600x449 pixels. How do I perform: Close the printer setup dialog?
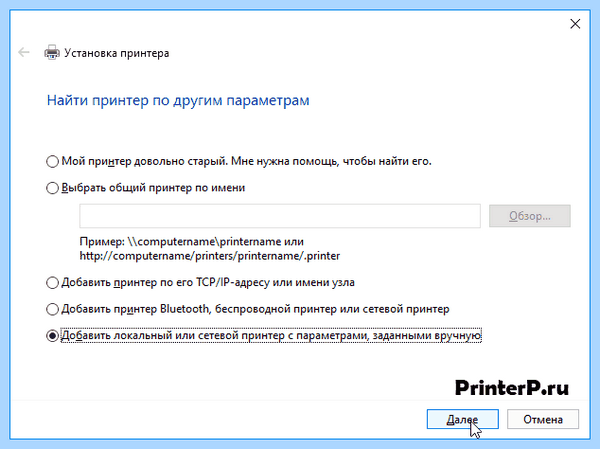tap(575, 24)
